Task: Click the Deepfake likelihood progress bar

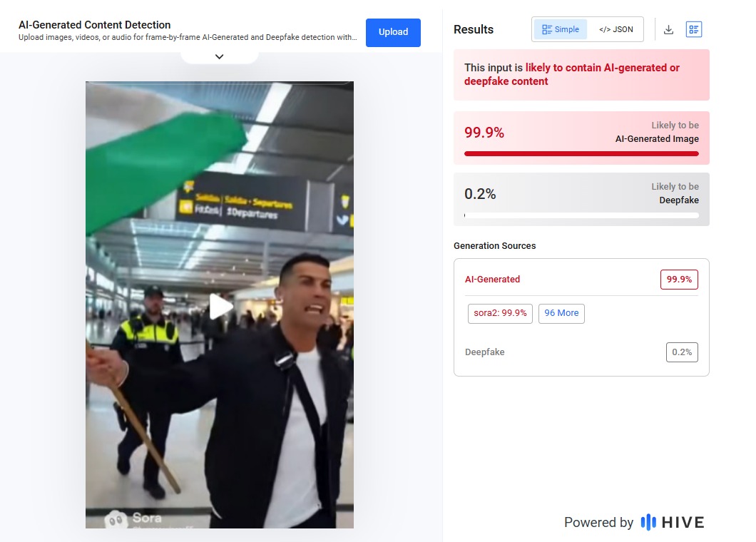Action: pos(581,215)
